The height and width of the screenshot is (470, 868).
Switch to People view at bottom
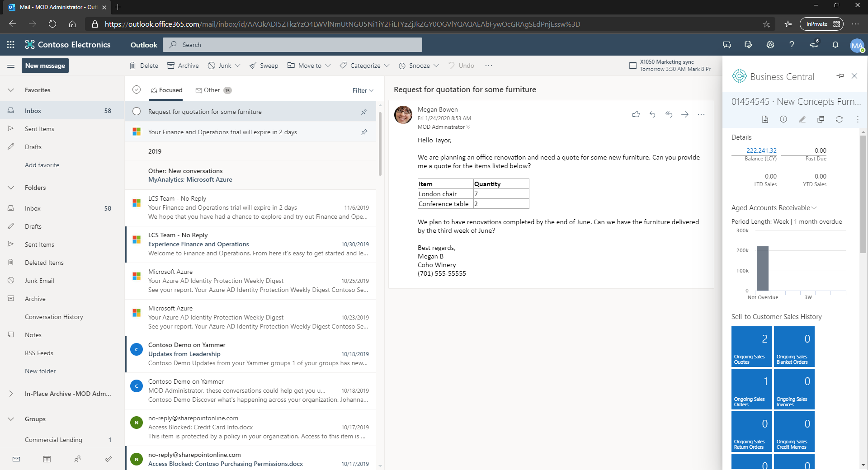click(77, 459)
